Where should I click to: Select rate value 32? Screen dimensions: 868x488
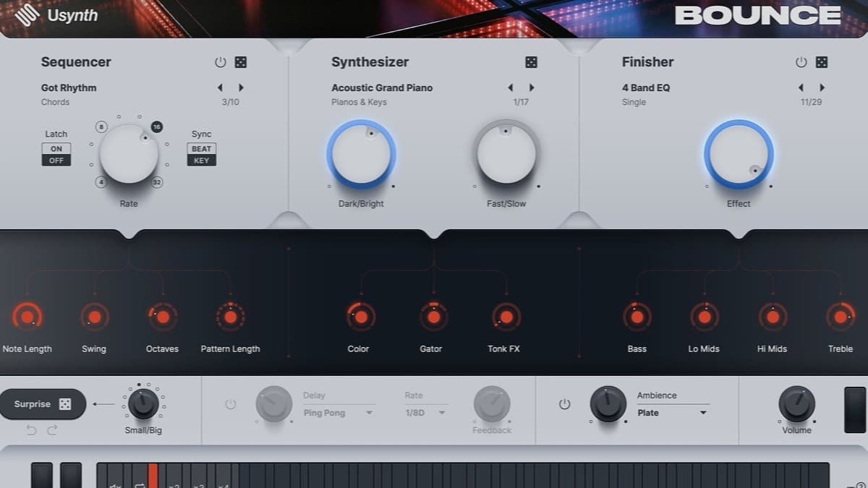point(157,182)
